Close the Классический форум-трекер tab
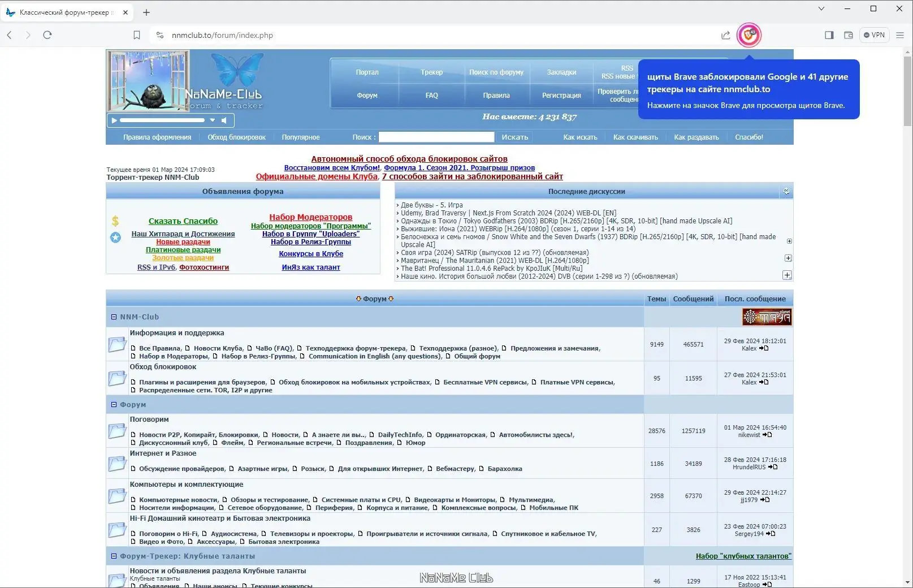 (x=126, y=12)
